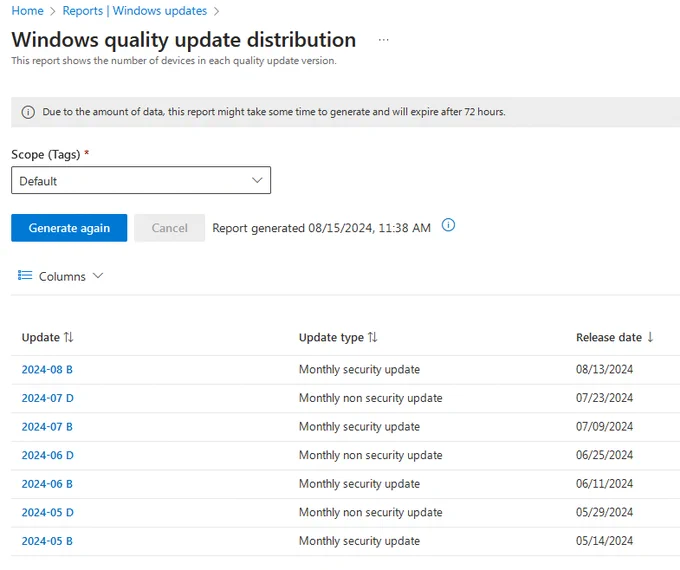680x570 pixels.
Task: Click the info icon in the banner message
Action: [28, 112]
